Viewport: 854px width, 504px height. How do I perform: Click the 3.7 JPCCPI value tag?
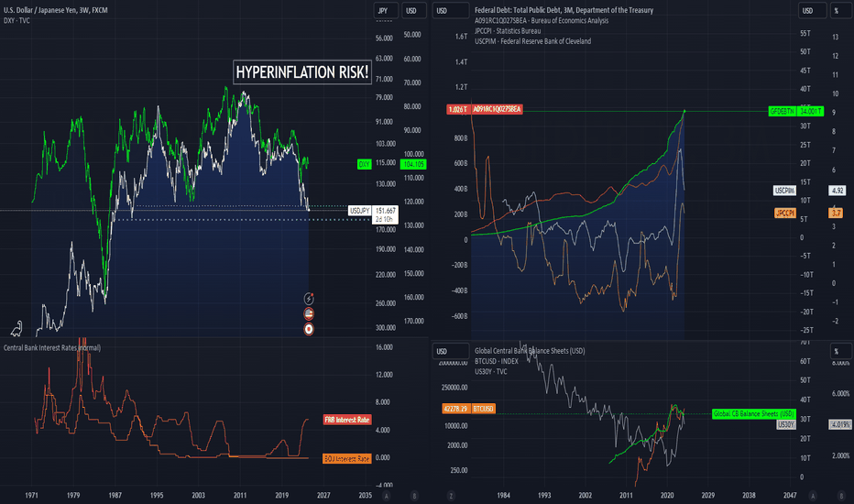click(x=836, y=213)
